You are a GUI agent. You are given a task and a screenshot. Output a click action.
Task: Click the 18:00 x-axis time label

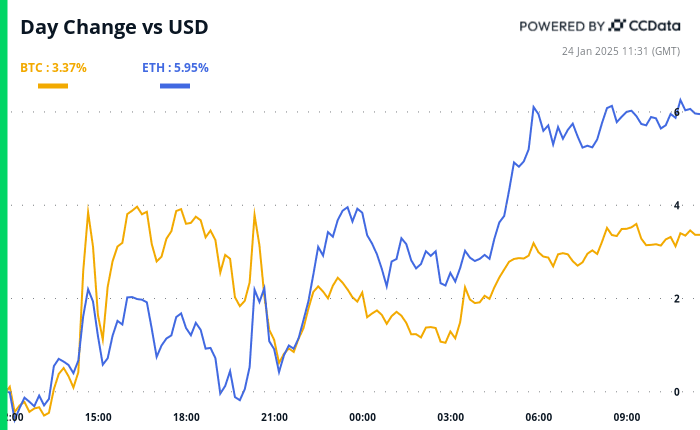point(186,417)
